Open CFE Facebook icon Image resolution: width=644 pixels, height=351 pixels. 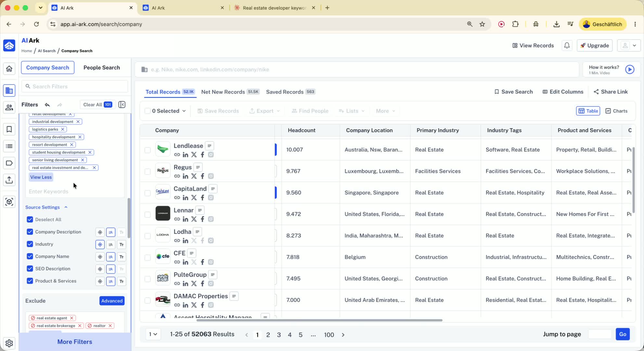[x=202, y=262]
